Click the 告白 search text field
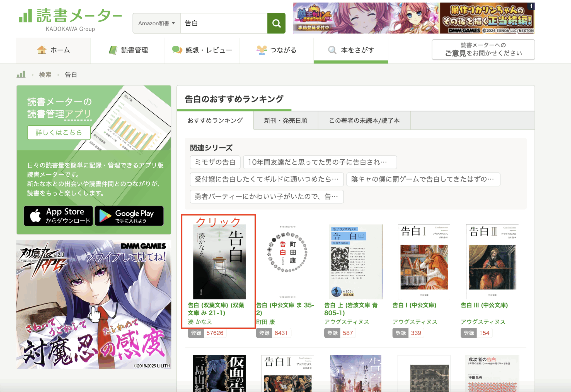571x392 pixels. point(224,23)
